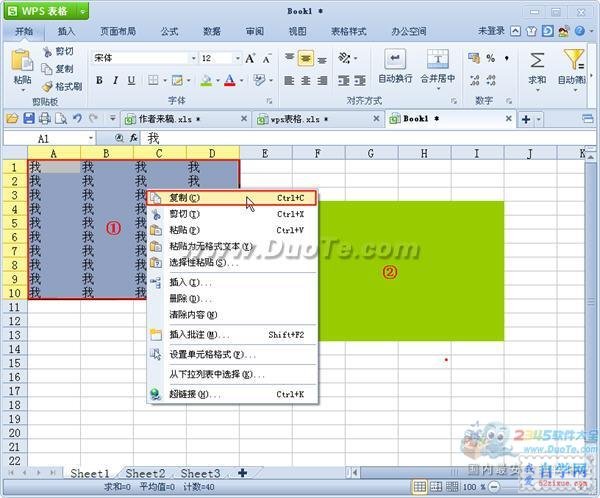This screenshot has width=600, height=498.
Task: Open the 公式 ribbon tab
Action: pos(170,31)
